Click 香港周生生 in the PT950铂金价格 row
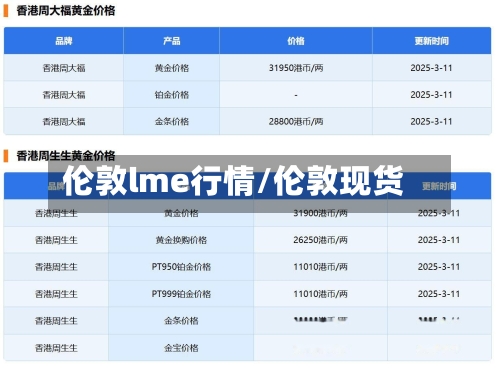The image size is (500, 368). (x=56, y=267)
